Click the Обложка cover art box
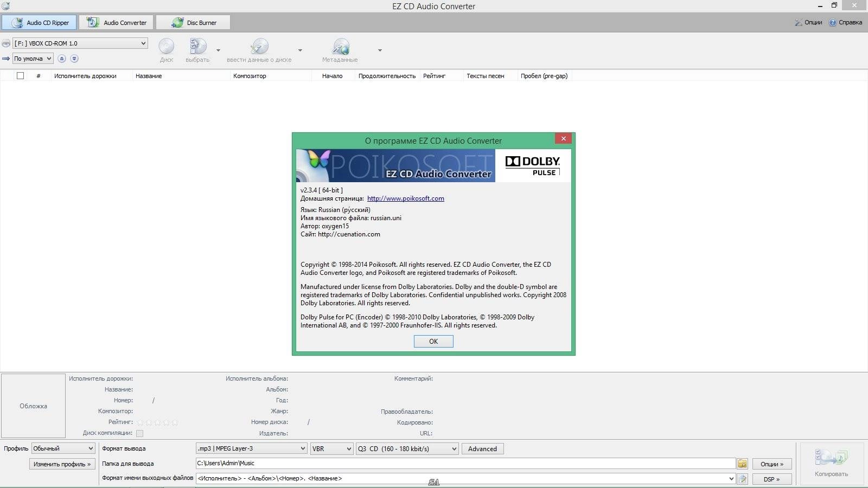Screen dimensions: 868x488 (33, 406)
